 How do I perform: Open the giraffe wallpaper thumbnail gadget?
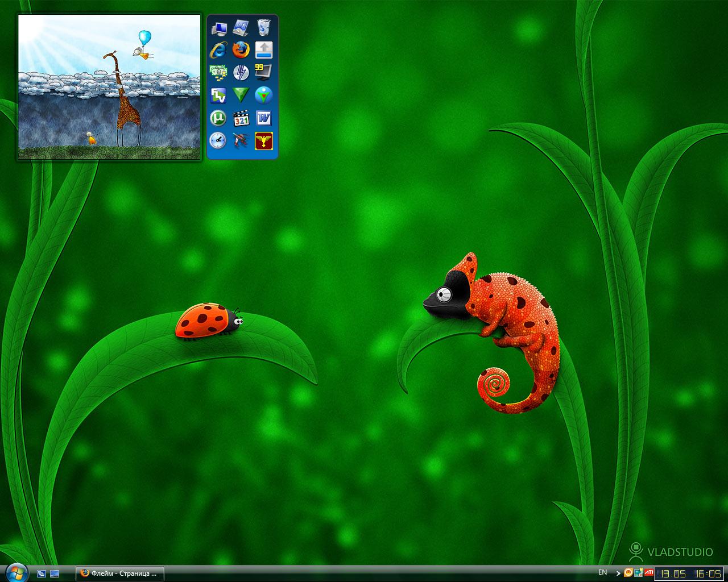tap(109, 88)
